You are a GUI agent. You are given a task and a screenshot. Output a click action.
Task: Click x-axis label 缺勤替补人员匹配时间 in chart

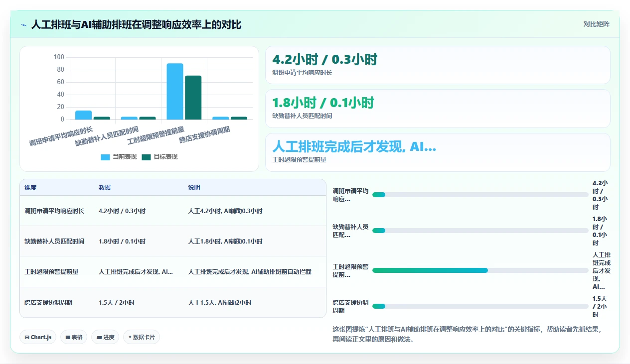[107, 136]
